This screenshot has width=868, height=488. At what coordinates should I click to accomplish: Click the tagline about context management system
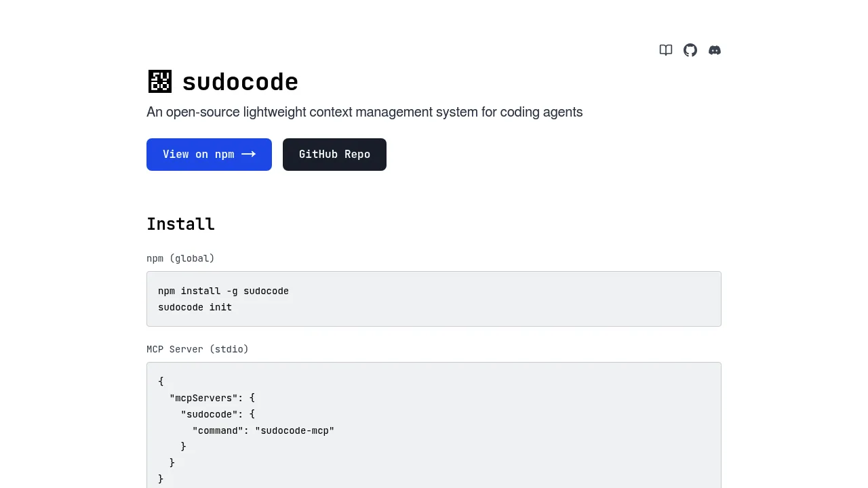click(365, 112)
